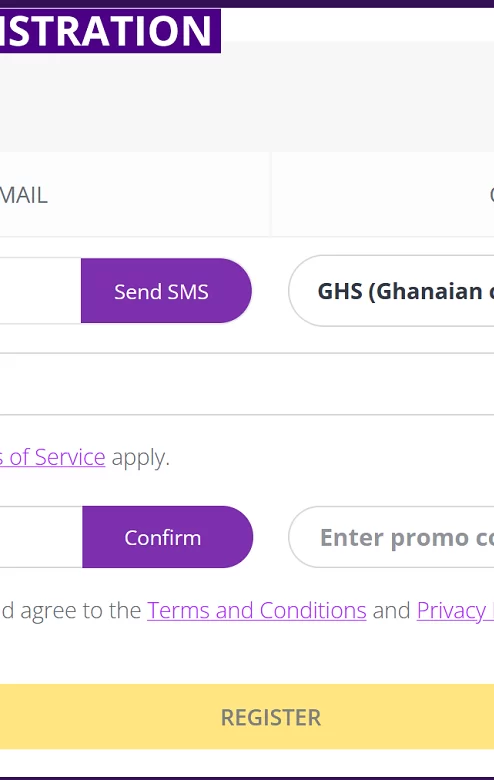The image size is (494, 780).
Task: Click the word 'and' between policy links
Action: pyautogui.click(x=392, y=610)
